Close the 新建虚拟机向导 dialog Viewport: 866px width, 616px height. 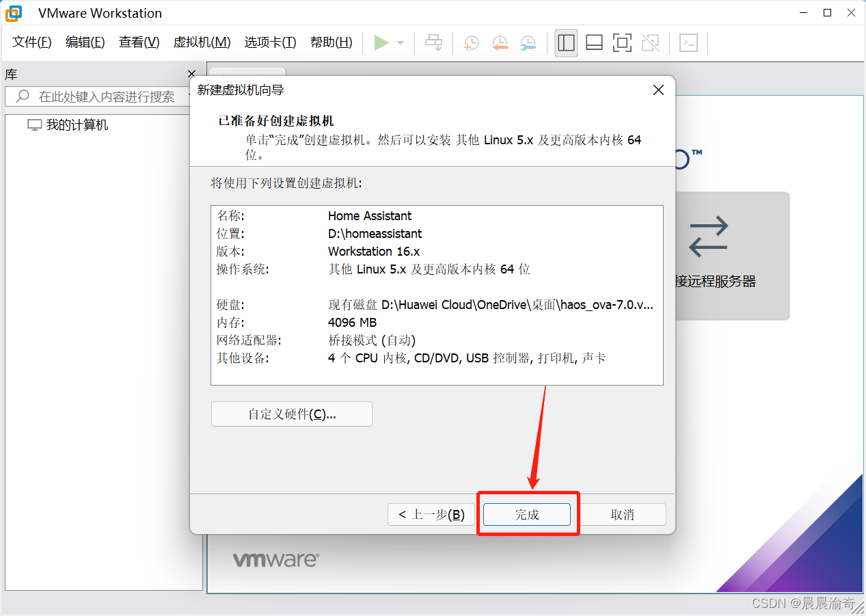658,90
